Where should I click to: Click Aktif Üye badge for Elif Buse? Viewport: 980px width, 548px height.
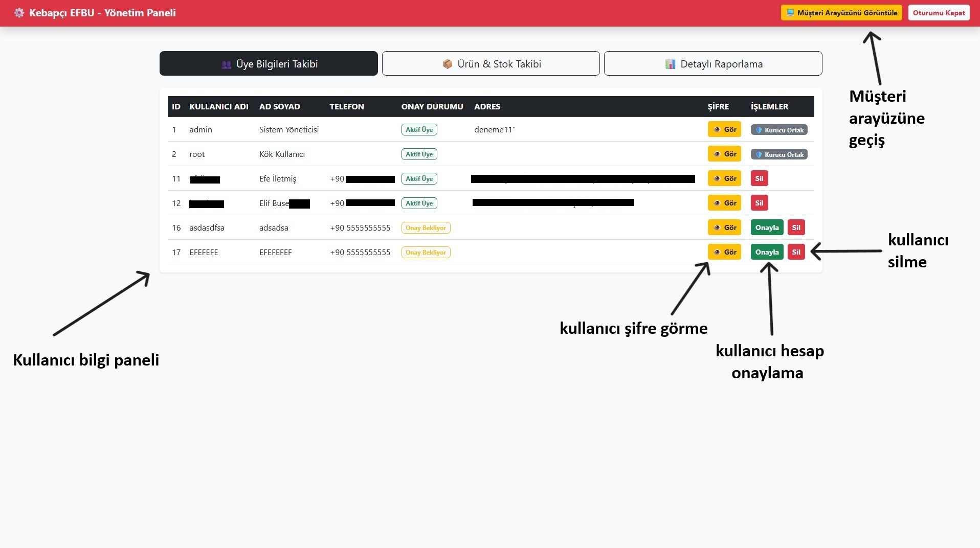pos(419,203)
